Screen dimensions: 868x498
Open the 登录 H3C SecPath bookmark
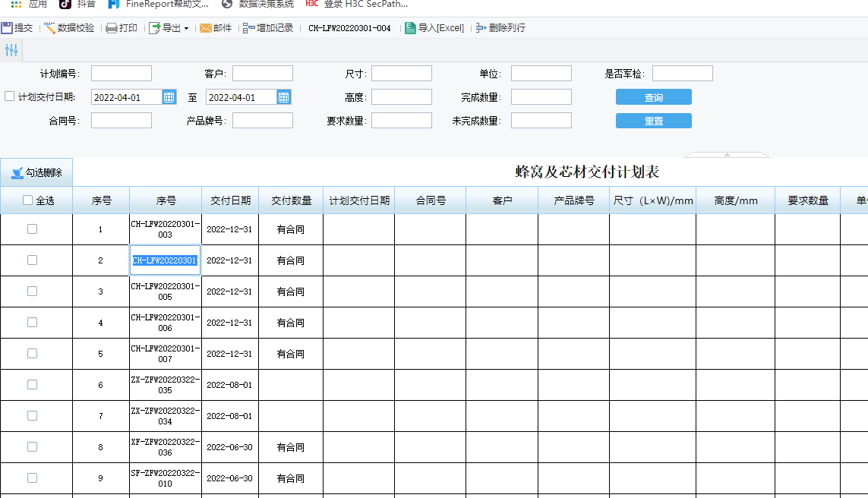[x=357, y=4]
